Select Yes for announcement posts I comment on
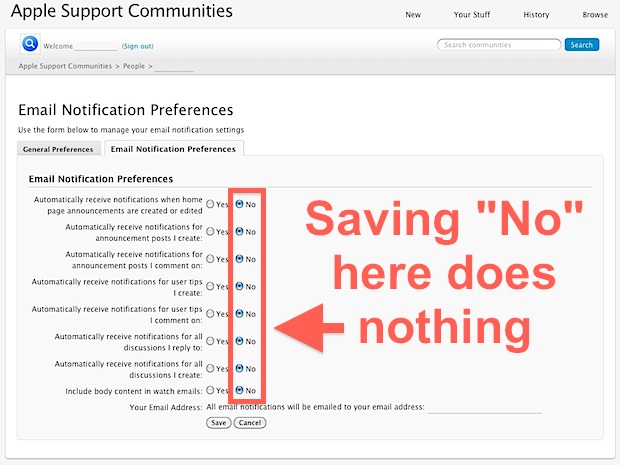 point(210,259)
